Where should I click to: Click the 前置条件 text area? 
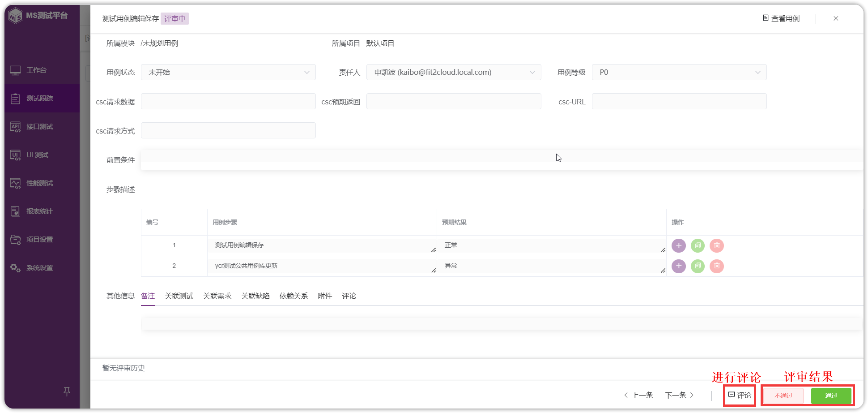pyautogui.click(x=502, y=160)
